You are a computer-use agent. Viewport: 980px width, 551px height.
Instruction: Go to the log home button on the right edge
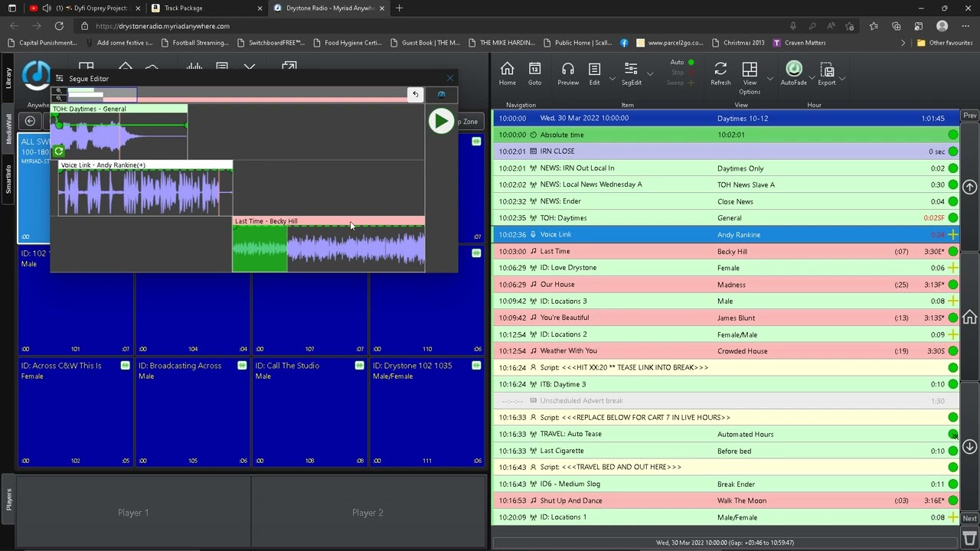pos(969,317)
